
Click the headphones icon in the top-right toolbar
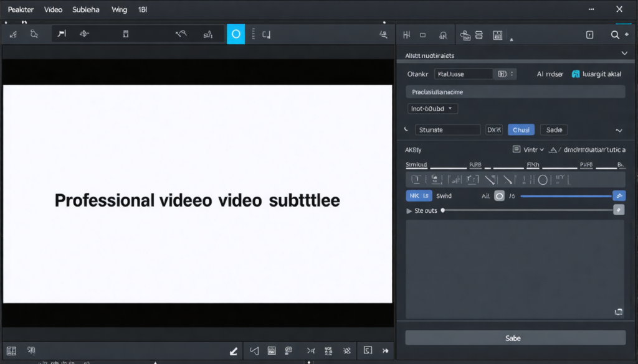click(x=443, y=35)
